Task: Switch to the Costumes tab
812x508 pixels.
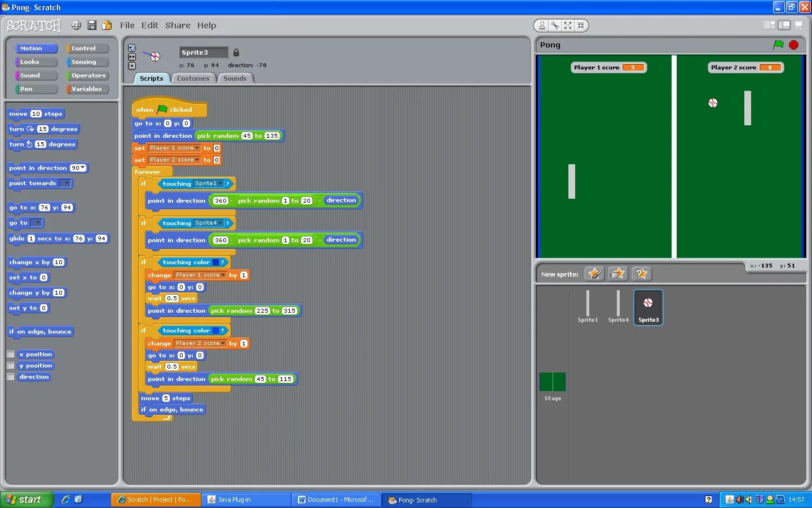Action: pos(193,78)
